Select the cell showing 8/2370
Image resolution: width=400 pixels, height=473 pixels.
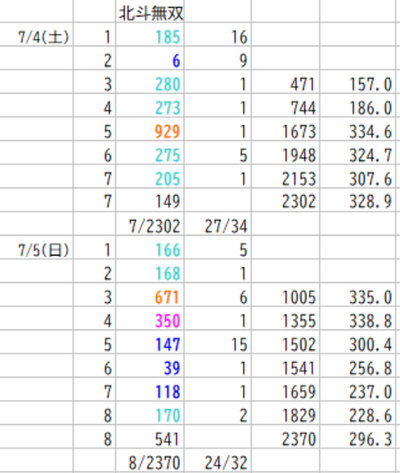point(150,463)
